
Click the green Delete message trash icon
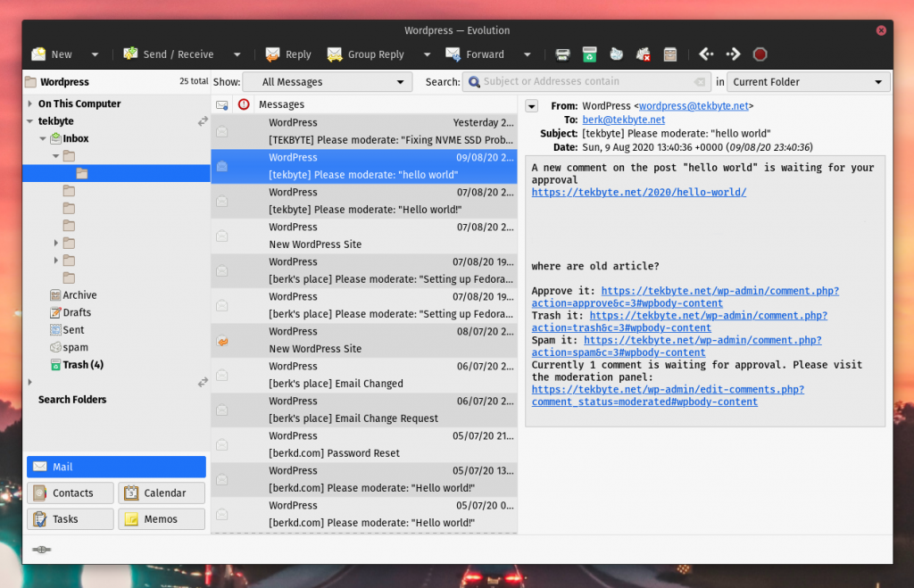(x=589, y=54)
